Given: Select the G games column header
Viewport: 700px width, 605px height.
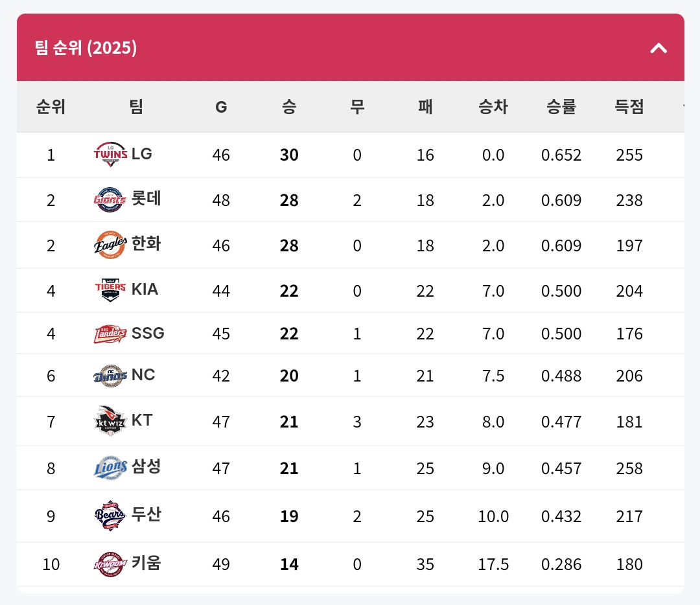Looking at the screenshot, I should click(x=221, y=107).
